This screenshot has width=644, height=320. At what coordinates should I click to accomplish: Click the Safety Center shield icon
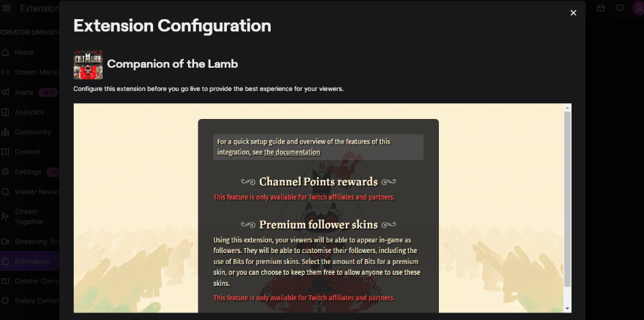coord(5,301)
